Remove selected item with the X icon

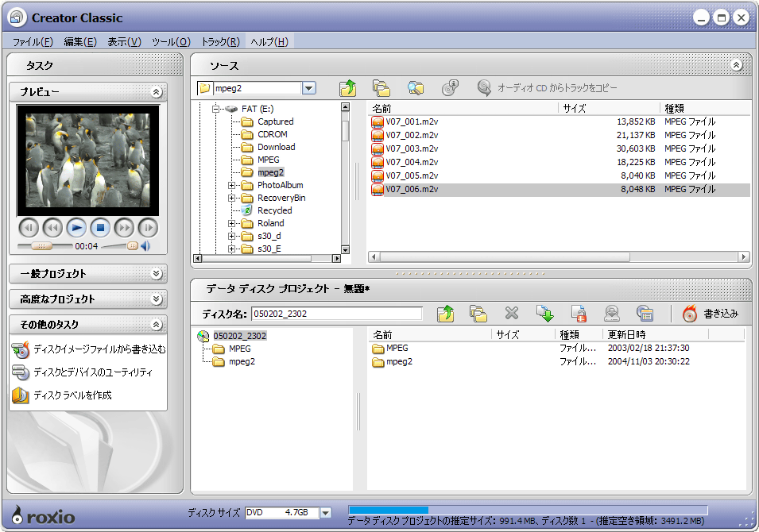(512, 314)
